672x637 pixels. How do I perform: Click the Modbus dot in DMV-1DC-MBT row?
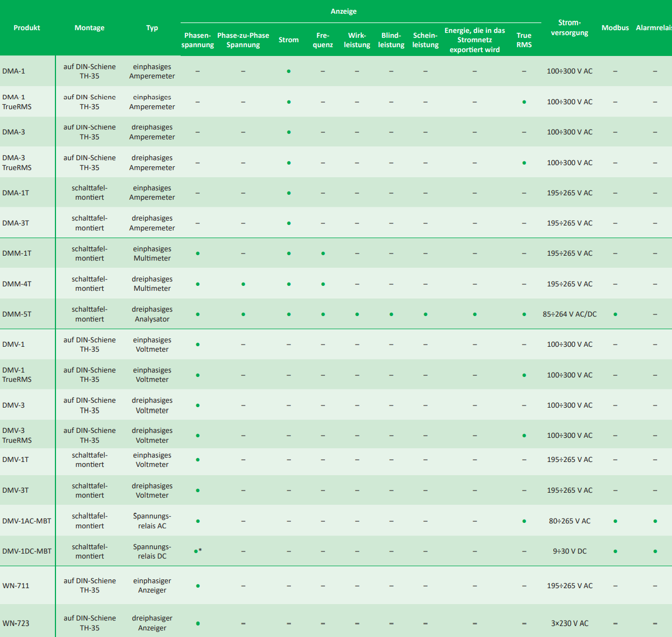(615, 551)
